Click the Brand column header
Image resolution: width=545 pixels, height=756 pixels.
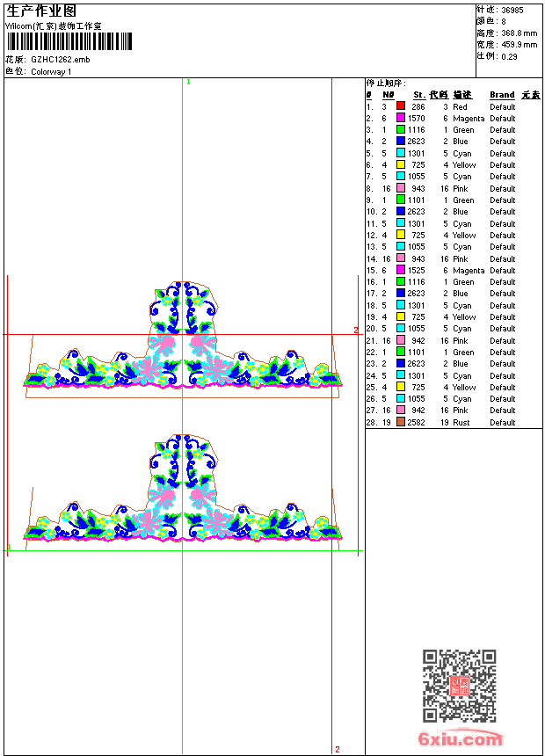click(x=502, y=95)
